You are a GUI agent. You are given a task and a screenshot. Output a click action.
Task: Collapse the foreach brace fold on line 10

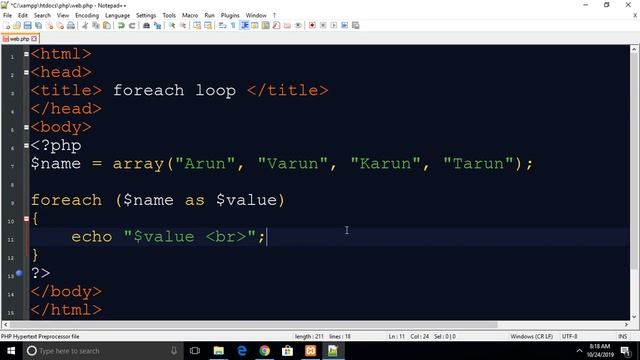pyautogui.click(x=26, y=219)
